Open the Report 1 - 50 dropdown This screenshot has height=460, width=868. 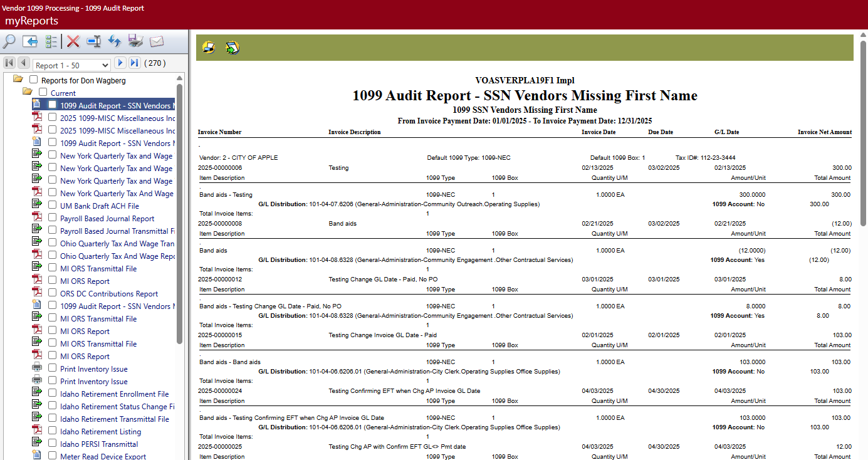tap(71, 65)
